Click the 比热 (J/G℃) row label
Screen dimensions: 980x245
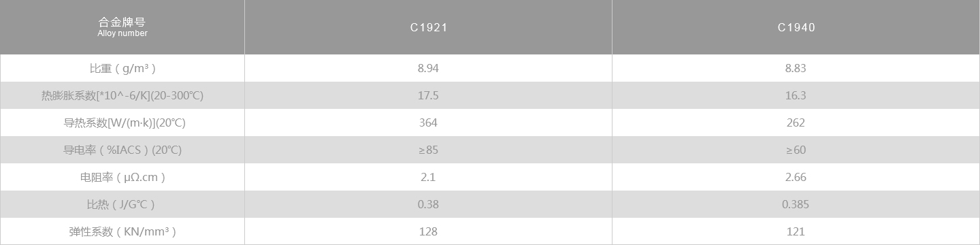click(x=122, y=204)
